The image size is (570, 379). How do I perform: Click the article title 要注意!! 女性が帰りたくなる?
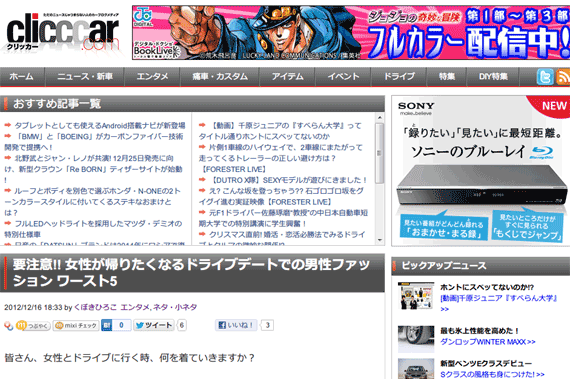tap(191, 273)
